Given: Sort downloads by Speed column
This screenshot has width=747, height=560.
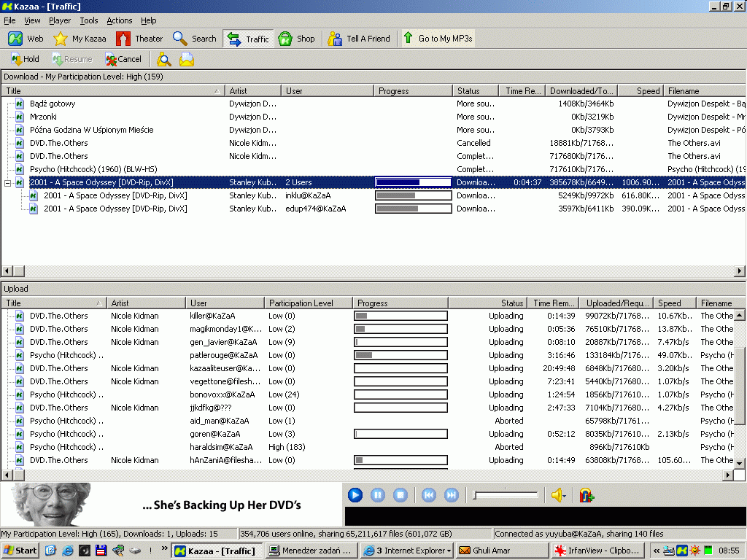Looking at the screenshot, I should tap(640, 91).
